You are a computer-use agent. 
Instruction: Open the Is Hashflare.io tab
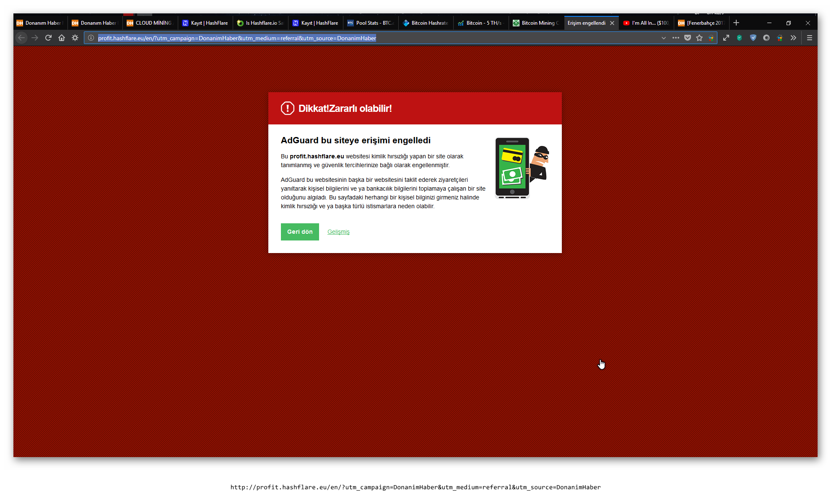260,23
